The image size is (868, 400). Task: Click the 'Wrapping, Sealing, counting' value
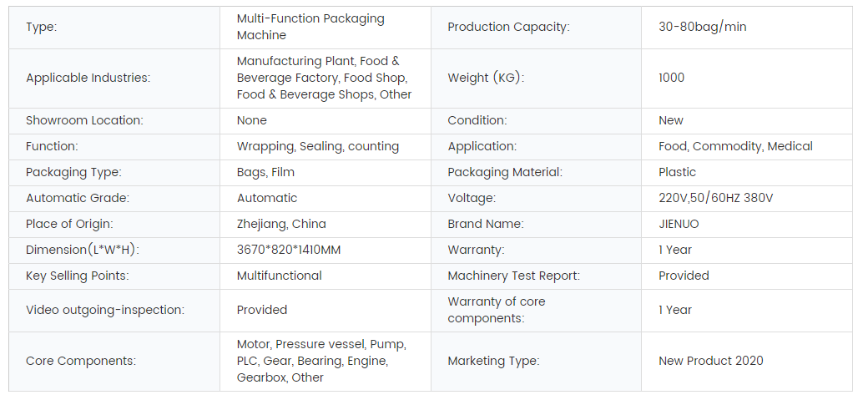(317, 147)
